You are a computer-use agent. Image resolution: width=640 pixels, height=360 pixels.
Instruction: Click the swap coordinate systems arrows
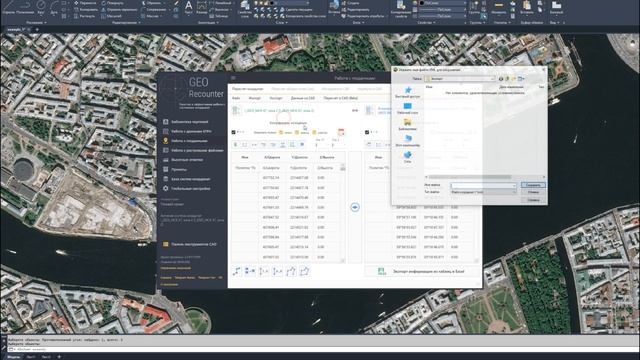coord(355,111)
